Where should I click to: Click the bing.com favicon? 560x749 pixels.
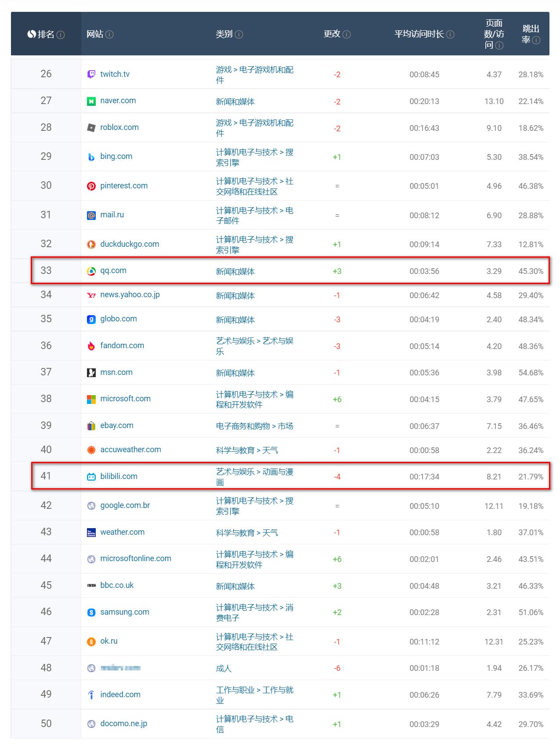91,157
